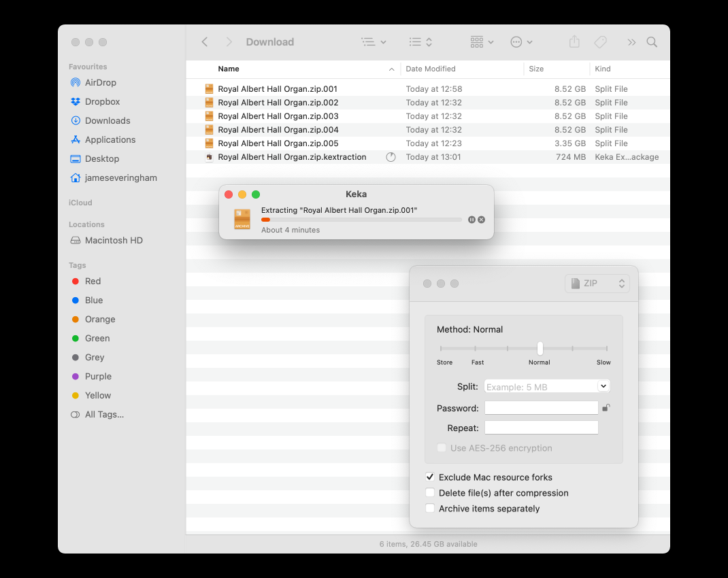Viewport: 728px width, 578px height.
Task: Pause the Keka extraction
Action: [x=471, y=220]
